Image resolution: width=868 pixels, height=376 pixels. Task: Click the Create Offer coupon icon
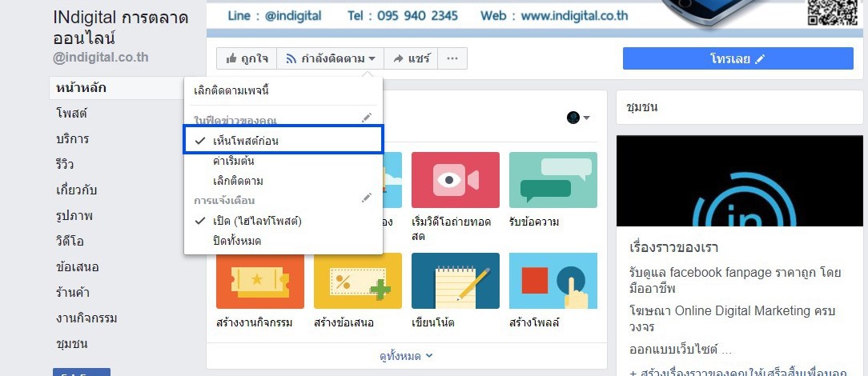[358, 281]
